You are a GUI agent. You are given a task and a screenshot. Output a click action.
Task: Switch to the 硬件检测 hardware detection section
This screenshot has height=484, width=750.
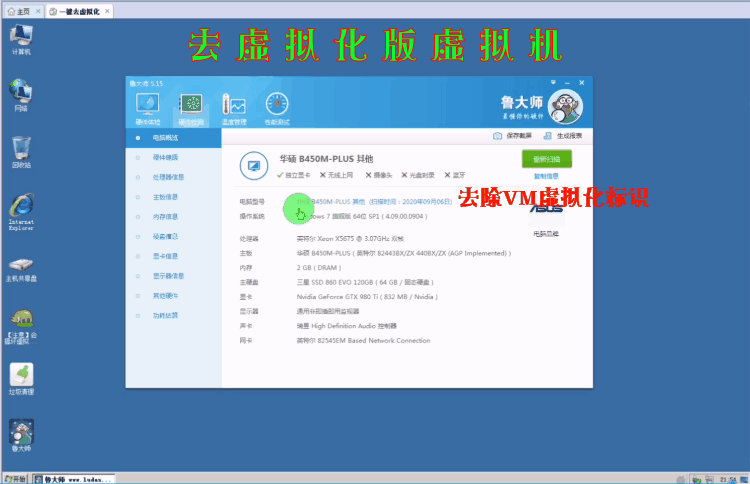coord(191,109)
